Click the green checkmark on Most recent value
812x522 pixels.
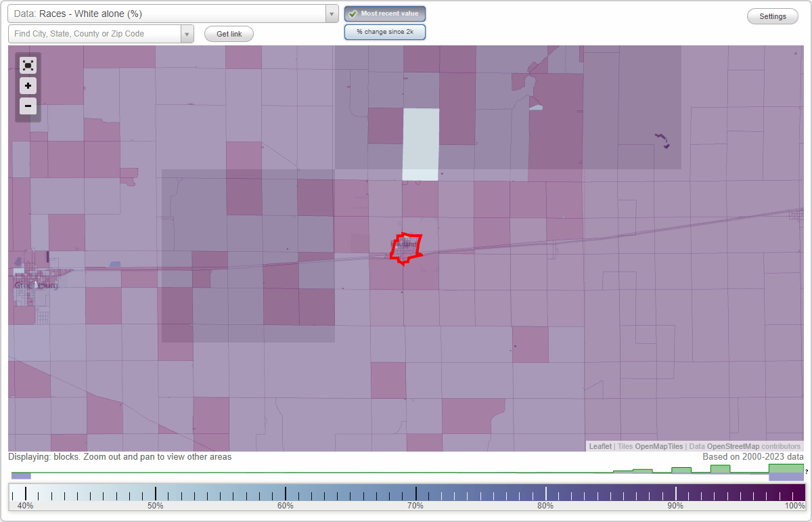pyautogui.click(x=353, y=13)
